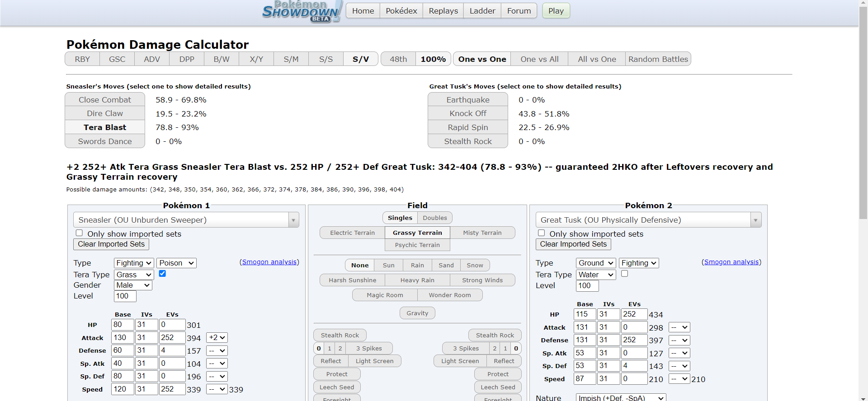This screenshot has height=401, width=868.
Task: Change Sneasler's secondary type Poison dropdown
Action: coord(177,263)
